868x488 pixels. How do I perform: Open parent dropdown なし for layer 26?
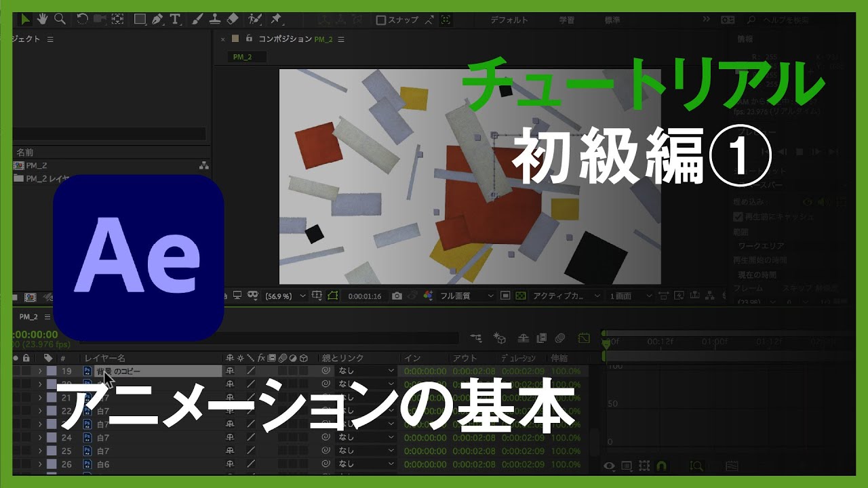click(366, 464)
